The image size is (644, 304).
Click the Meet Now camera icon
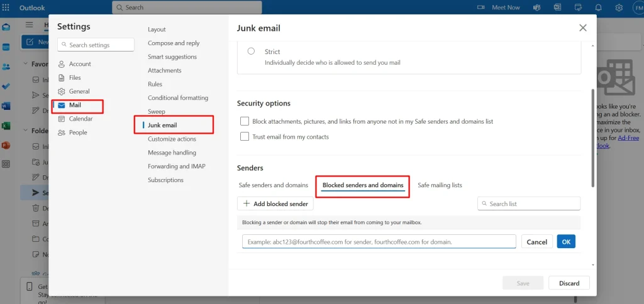(481, 8)
